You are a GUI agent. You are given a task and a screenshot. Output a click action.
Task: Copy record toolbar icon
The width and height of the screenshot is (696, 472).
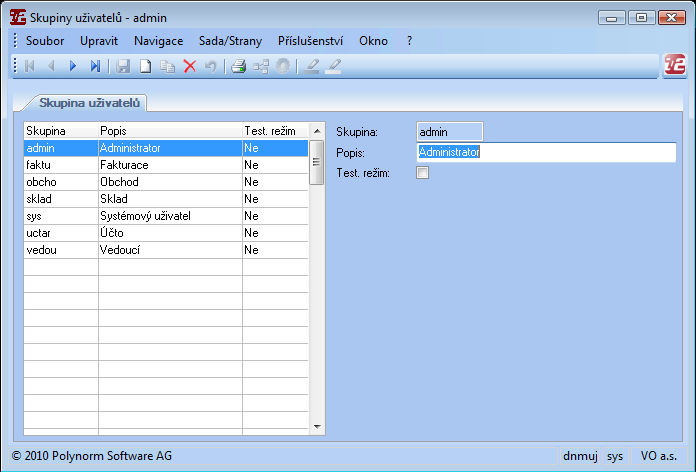[167, 66]
